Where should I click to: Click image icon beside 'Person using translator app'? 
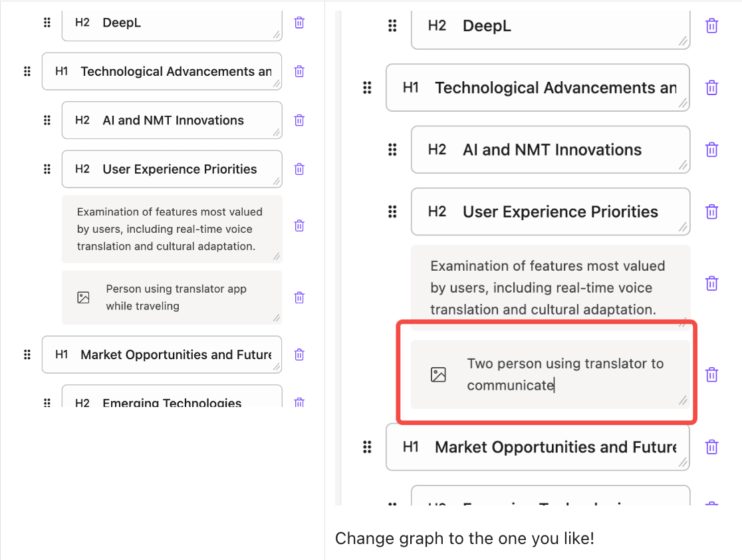click(x=83, y=297)
